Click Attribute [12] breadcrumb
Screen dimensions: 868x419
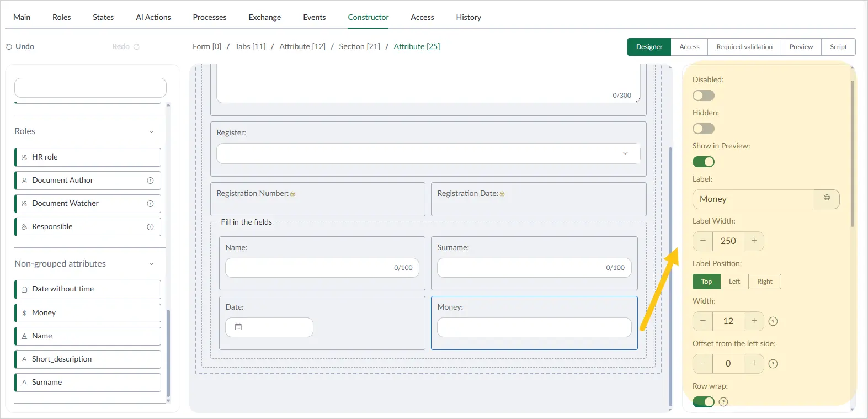pos(302,47)
